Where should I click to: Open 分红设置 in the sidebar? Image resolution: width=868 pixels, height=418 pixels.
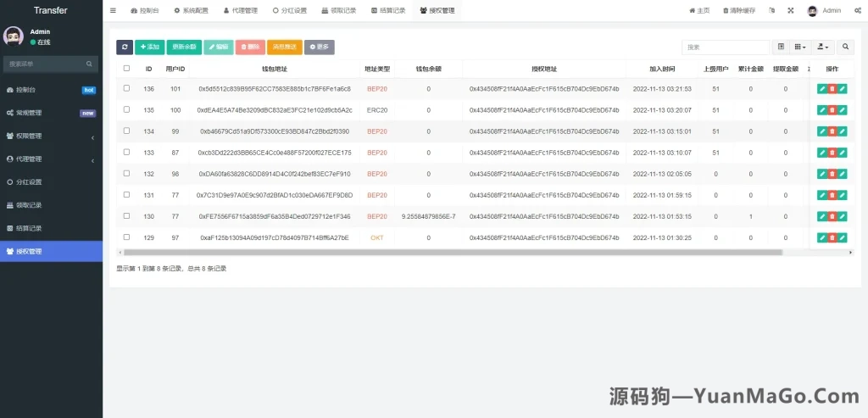[x=51, y=182]
